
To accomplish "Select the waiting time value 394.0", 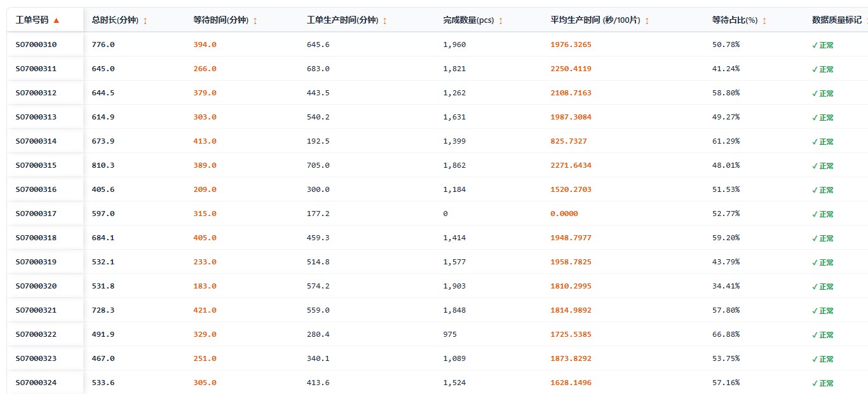I will tap(205, 44).
